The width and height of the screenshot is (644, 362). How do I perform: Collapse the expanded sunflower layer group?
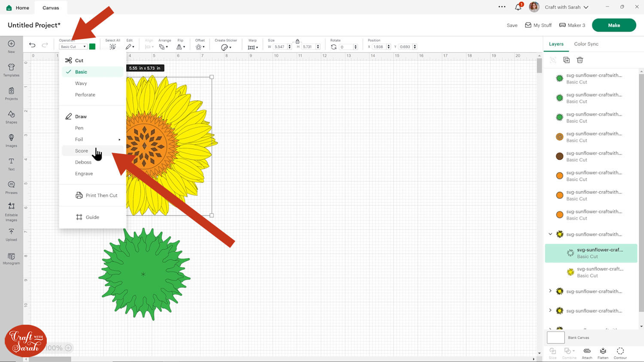[x=550, y=234]
